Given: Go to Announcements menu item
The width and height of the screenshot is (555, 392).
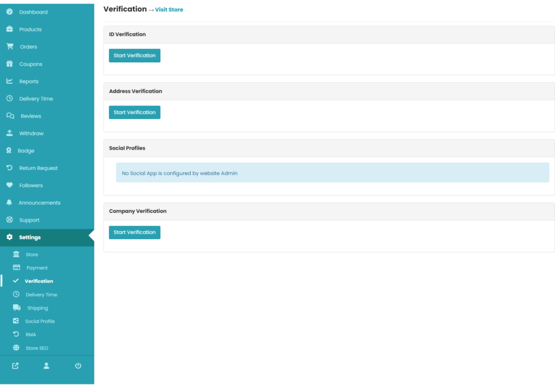Looking at the screenshot, I should click(47, 202).
